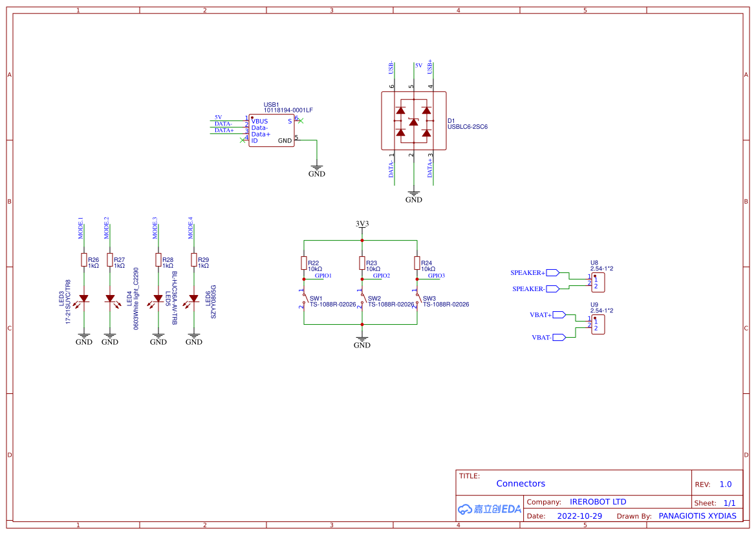Click the Connectors title text
The image size is (756, 535).
(x=521, y=483)
